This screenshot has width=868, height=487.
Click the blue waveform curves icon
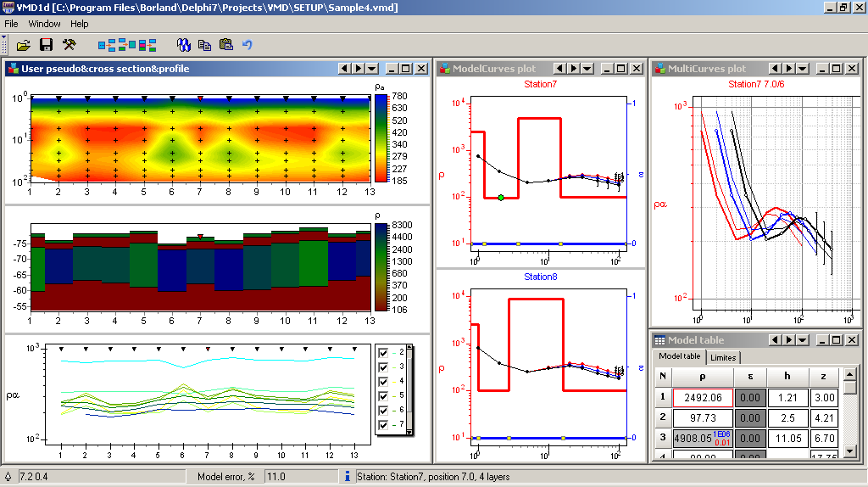click(x=183, y=44)
